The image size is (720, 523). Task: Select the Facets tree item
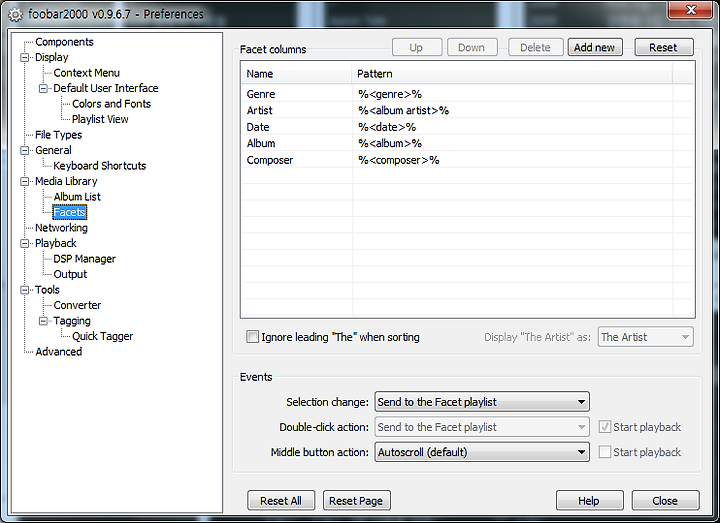[x=69, y=212]
